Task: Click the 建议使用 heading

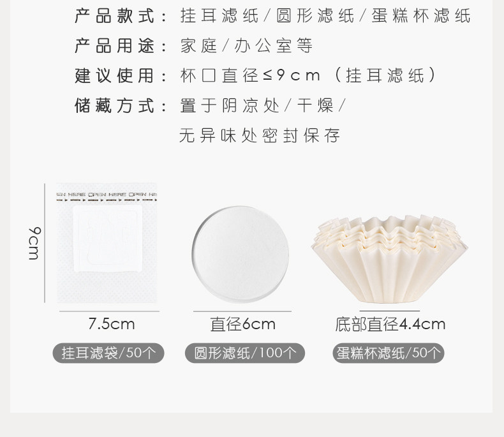Action: pyautogui.click(x=114, y=76)
